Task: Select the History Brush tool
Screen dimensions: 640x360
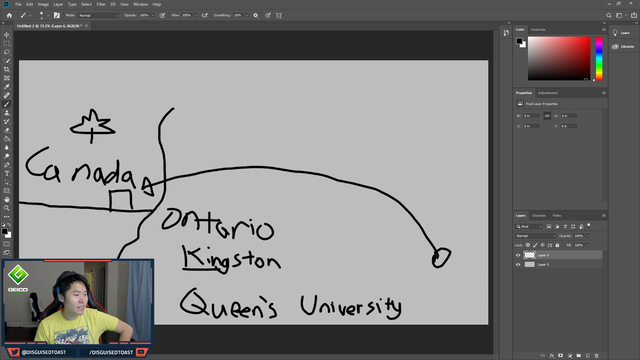Action: [7, 121]
